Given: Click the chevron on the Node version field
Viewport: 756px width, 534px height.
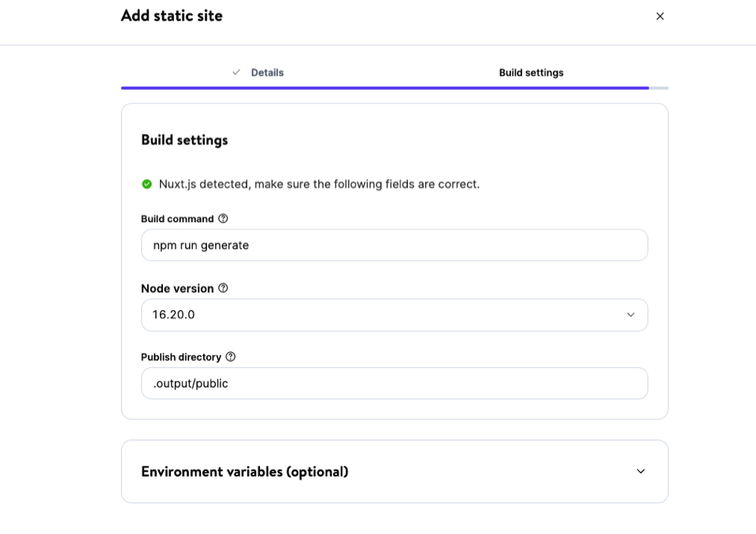Looking at the screenshot, I should coord(630,314).
